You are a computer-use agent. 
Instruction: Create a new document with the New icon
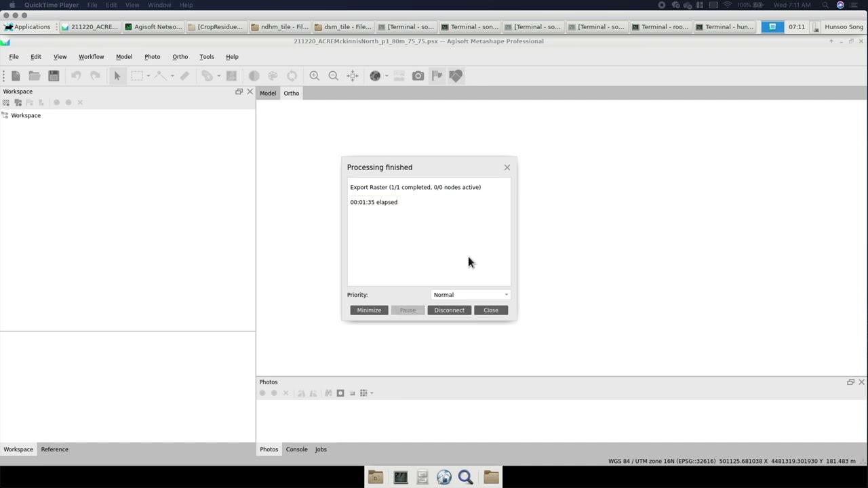tap(16, 76)
